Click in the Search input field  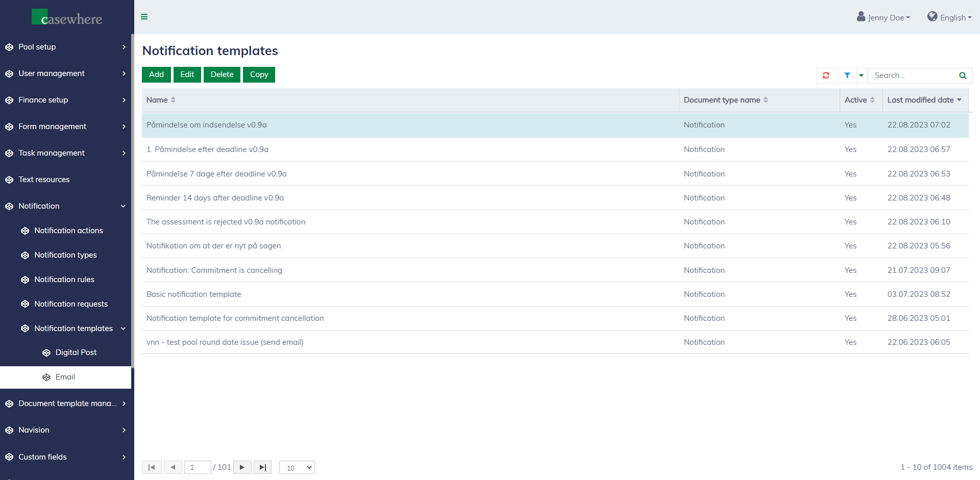click(x=914, y=75)
